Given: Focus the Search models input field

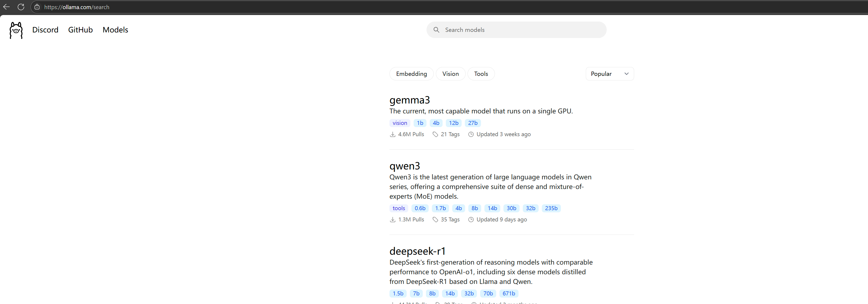Looking at the screenshot, I should (522, 30).
